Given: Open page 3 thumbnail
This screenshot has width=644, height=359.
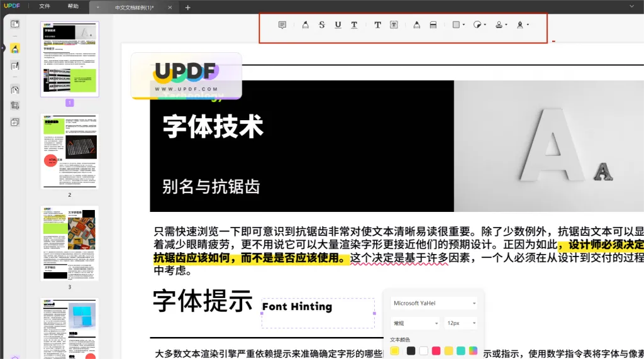Looking at the screenshot, I should click(70, 243).
